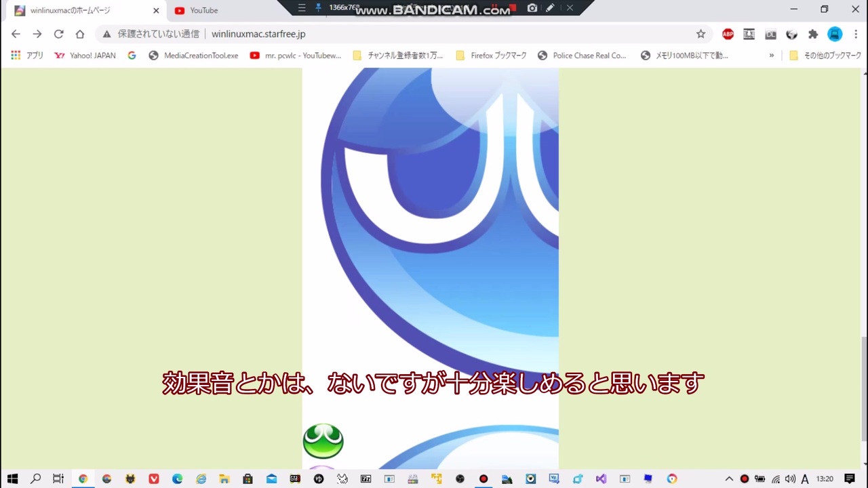Open the Bandicam pen drawing tool
This screenshot has width=868, height=488.
(551, 8)
